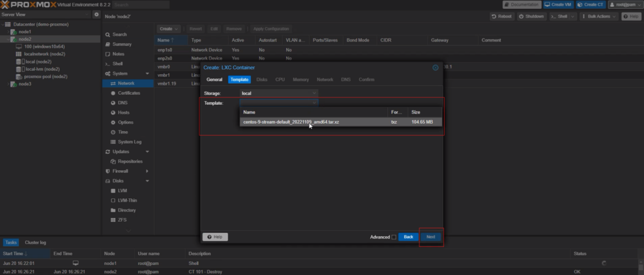Click the Certificates icon
Image resolution: width=644 pixels, height=275 pixels.
[x=114, y=93]
